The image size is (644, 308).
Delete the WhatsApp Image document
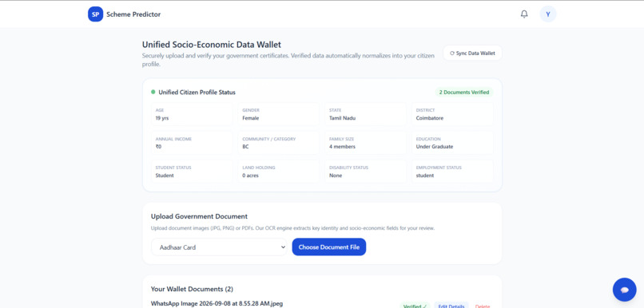482,306
